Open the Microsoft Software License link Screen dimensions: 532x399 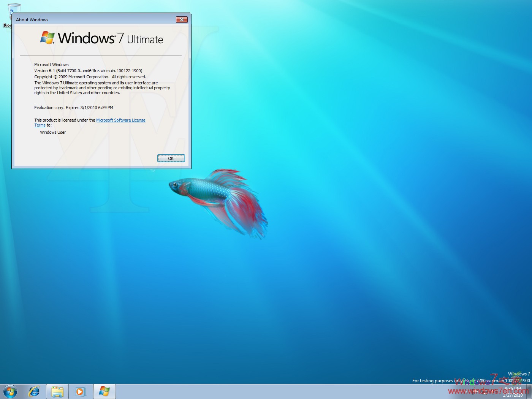[x=121, y=120]
